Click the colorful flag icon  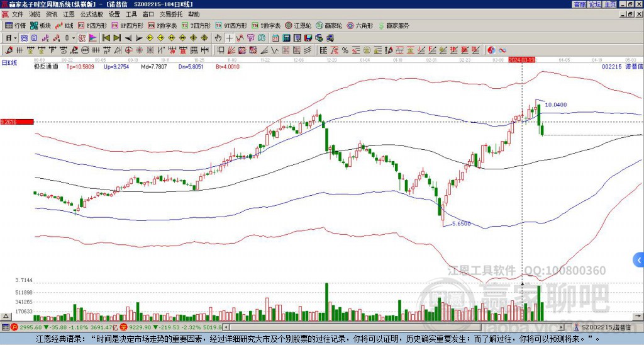coord(93,38)
